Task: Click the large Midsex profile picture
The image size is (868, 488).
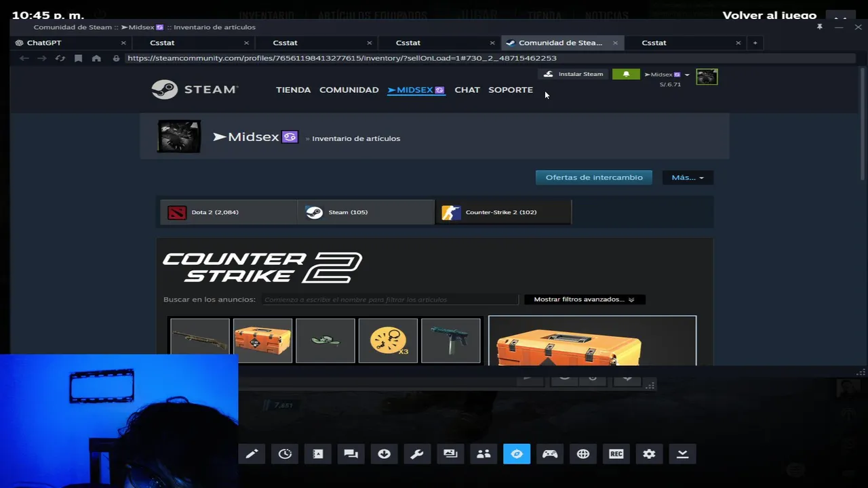Action: coord(179,136)
